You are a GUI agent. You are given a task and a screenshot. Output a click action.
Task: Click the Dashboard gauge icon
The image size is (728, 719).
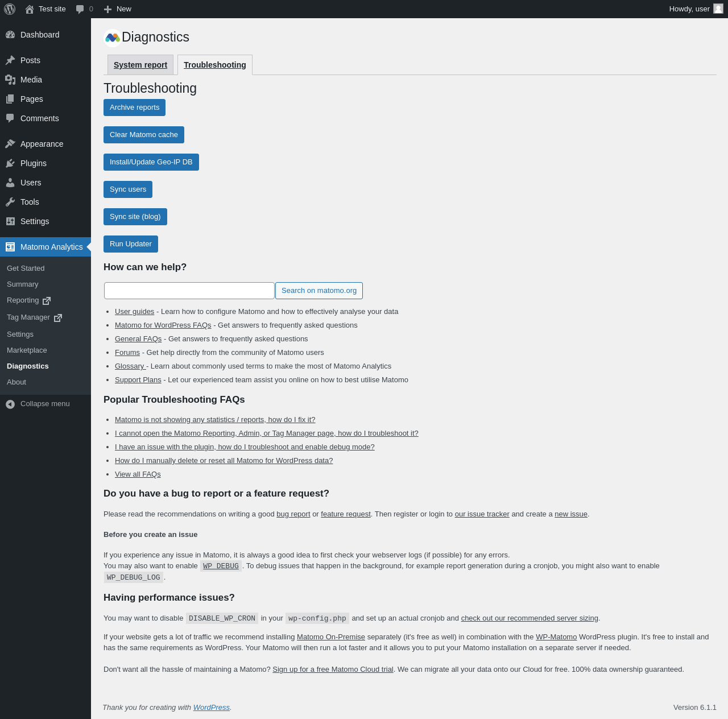10,35
